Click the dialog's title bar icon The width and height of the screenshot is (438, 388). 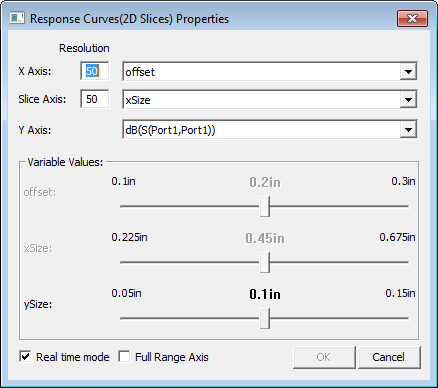pos(17,18)
